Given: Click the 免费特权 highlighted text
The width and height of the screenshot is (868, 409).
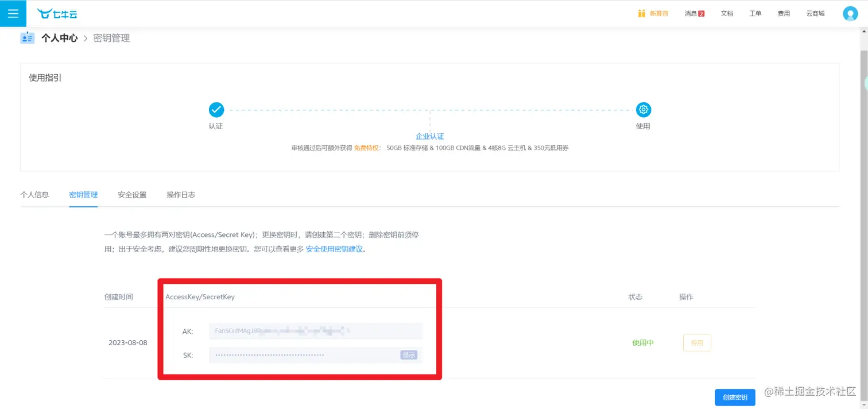Looking at the screenshot, I should pyautogui.click(x=366, y=148).
